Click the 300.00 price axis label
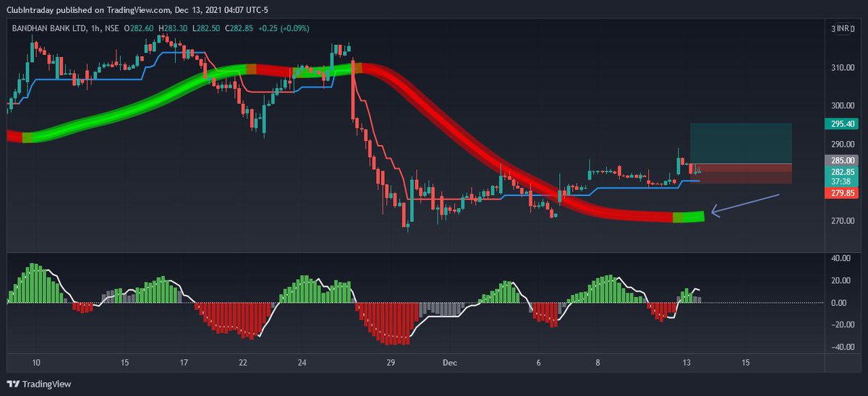The image size is (868, 396). pyautogui.click(x=843, y=106)
